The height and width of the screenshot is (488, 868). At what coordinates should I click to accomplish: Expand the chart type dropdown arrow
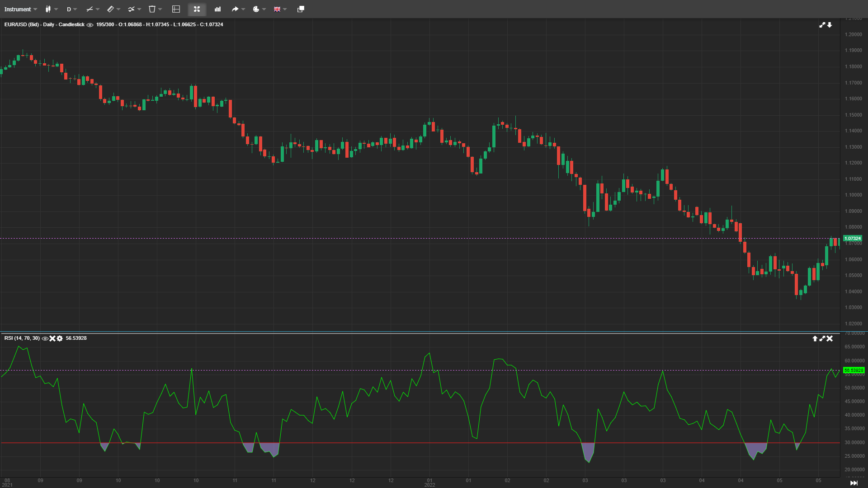pos(56,9)
